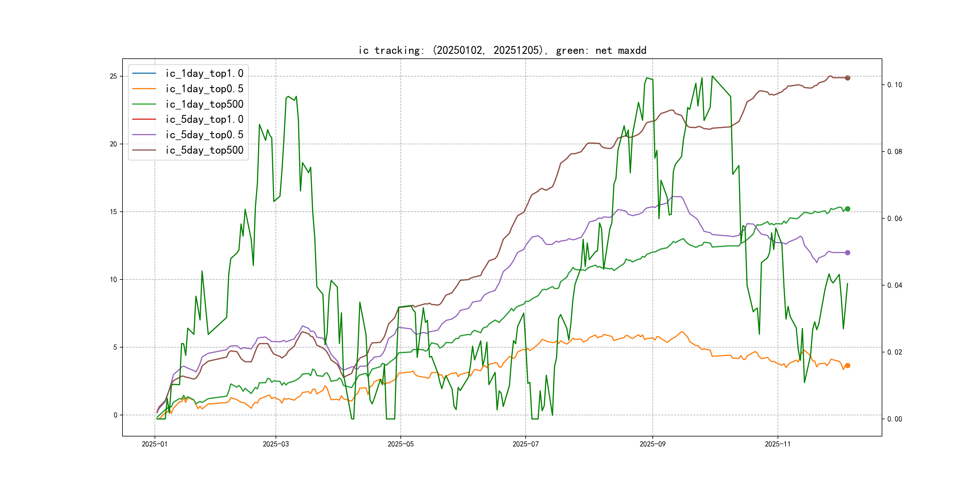Click the 2025-05 x-axis tick label
This screenshot has width=980, height=490.
(400, 444)
